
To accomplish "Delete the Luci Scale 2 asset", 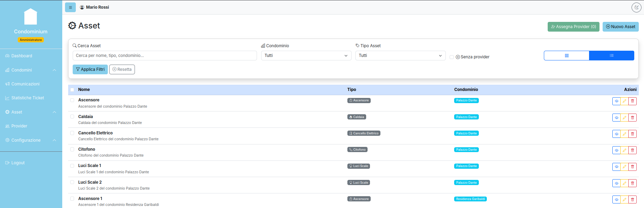I will [633, 183].
